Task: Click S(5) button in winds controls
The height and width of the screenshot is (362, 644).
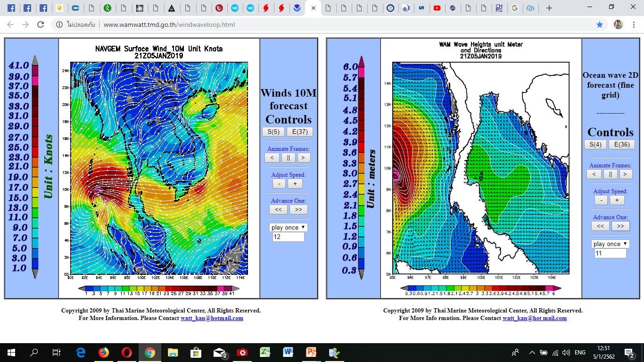Action: pos(273,132)
